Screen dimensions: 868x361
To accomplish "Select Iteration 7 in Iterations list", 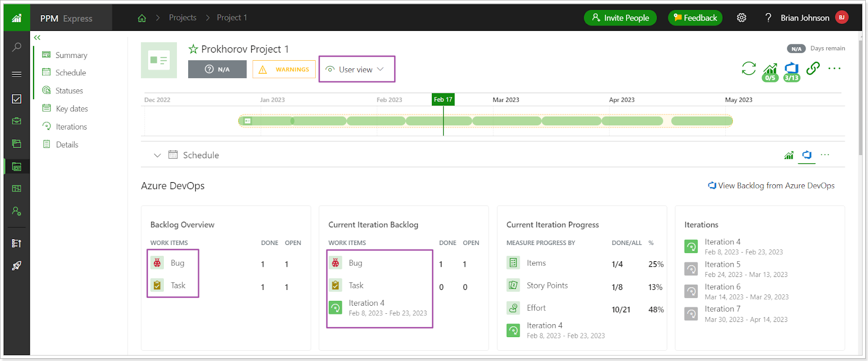I will click(736, 314).
